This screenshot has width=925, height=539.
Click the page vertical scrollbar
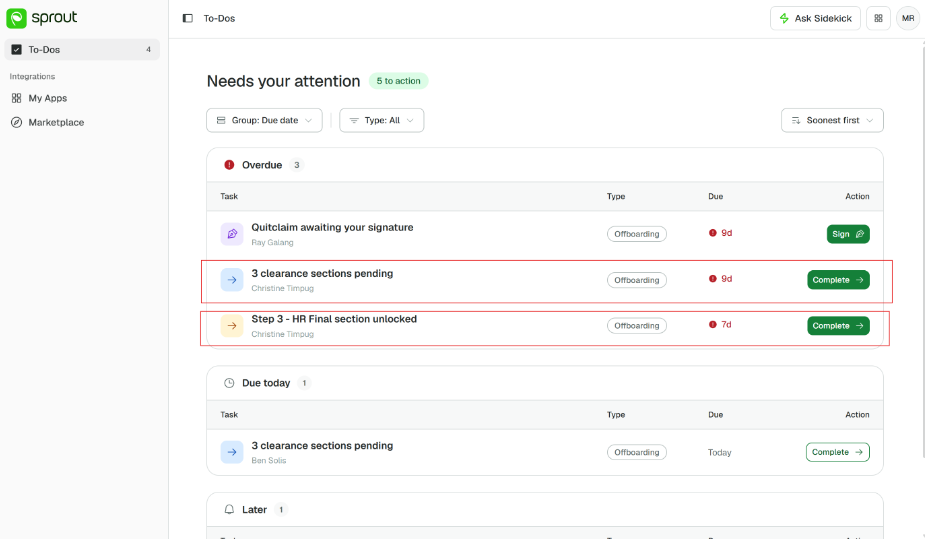click(x=923, y=248)
